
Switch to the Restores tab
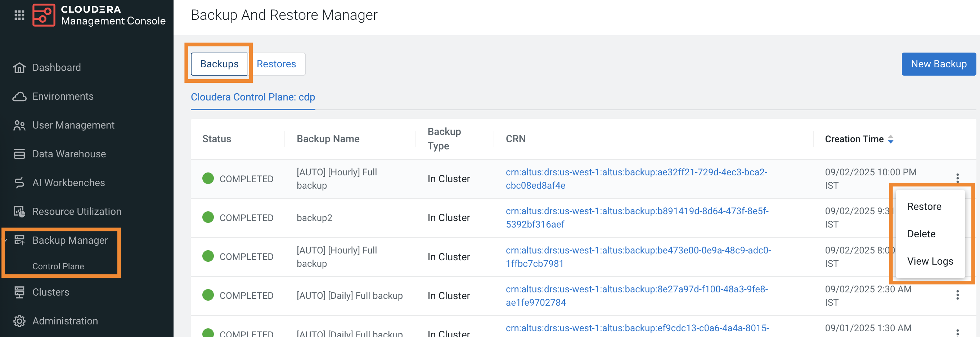click(x=277, y=64)
